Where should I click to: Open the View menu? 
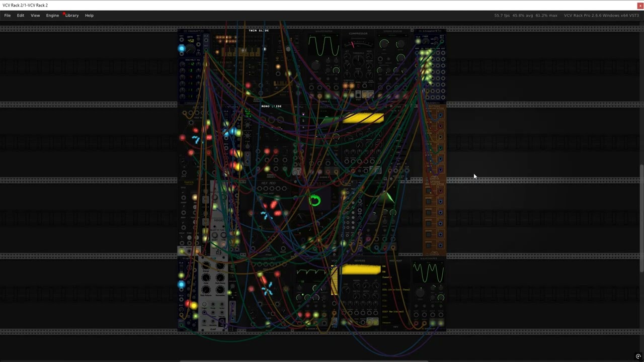point(35,15)
